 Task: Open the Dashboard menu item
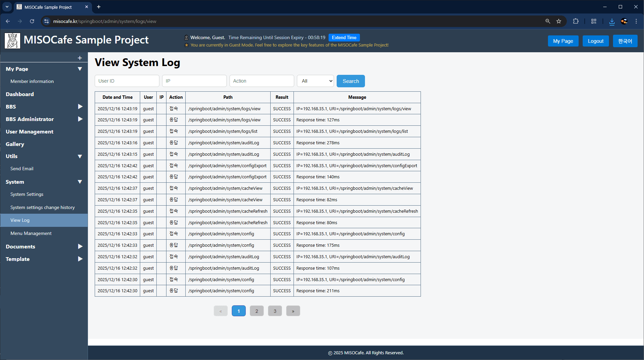pyautogui.click(x=20, y=94)
